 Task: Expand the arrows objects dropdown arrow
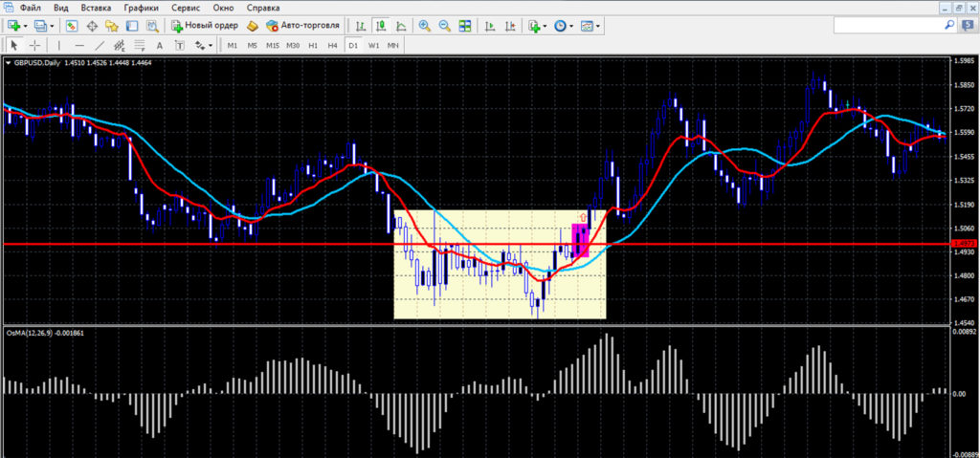211,46
